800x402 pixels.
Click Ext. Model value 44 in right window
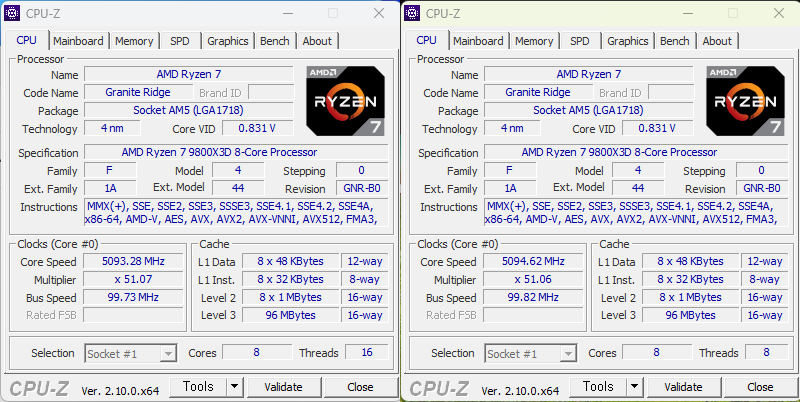tap(638, 188)
